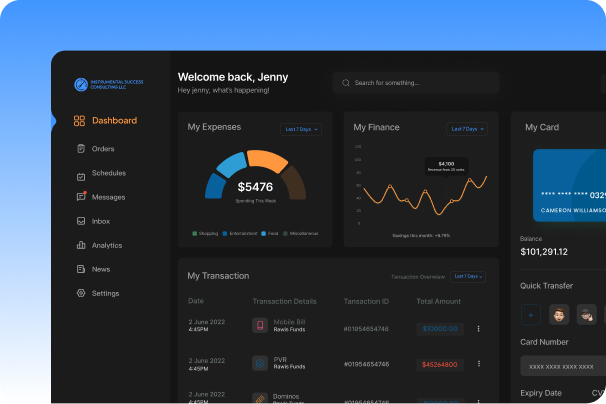Expand Last 7 Days dropdown in My Finance

(467, 129)
